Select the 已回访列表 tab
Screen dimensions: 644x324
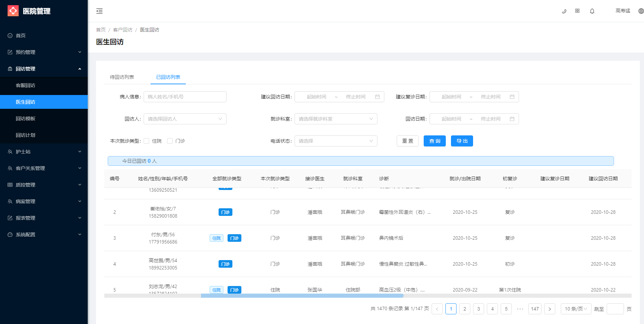coord(168,77)
